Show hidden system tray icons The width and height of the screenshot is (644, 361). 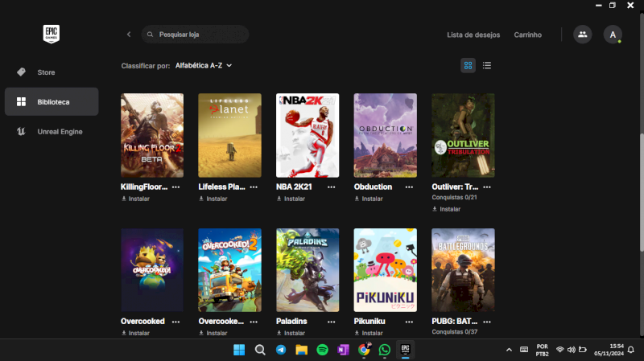pyautogui.click(x=509, y=350)
